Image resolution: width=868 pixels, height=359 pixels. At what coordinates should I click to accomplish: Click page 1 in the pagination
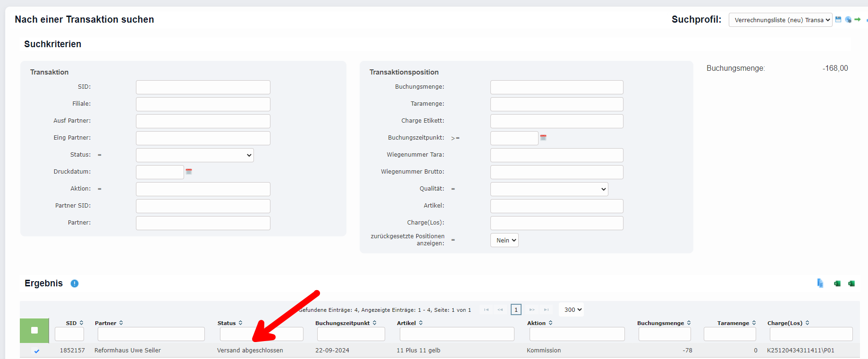click(x=516, y=310)
